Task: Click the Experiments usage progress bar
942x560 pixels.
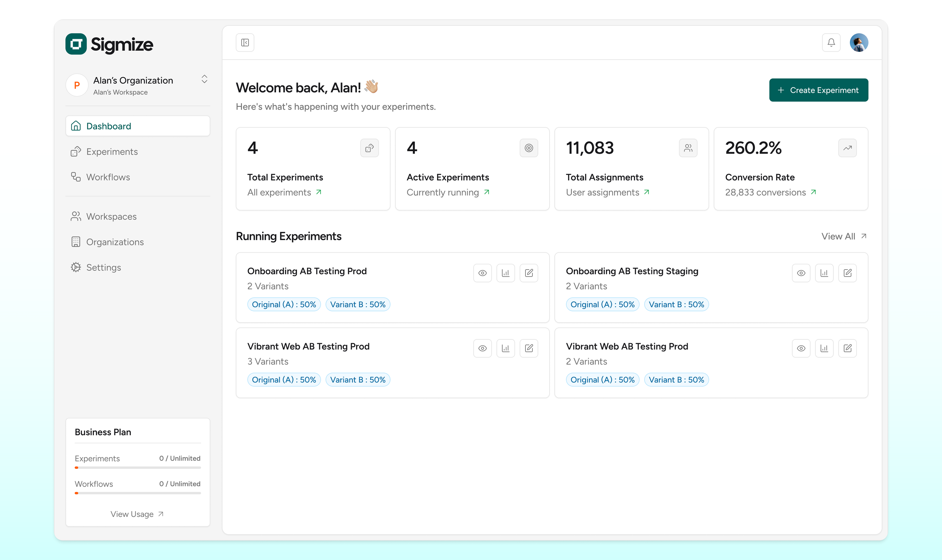Action: click(137, 468)
